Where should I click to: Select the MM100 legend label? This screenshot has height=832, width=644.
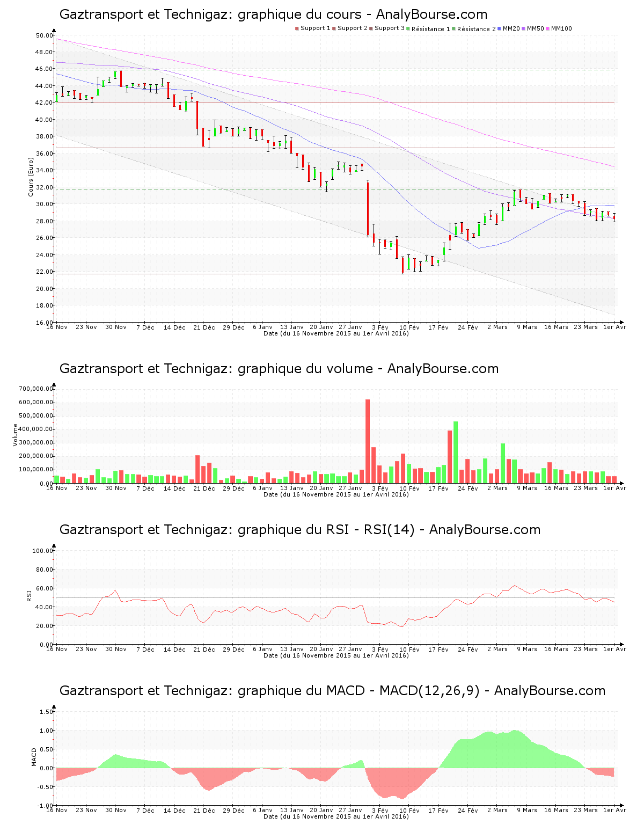561,28
